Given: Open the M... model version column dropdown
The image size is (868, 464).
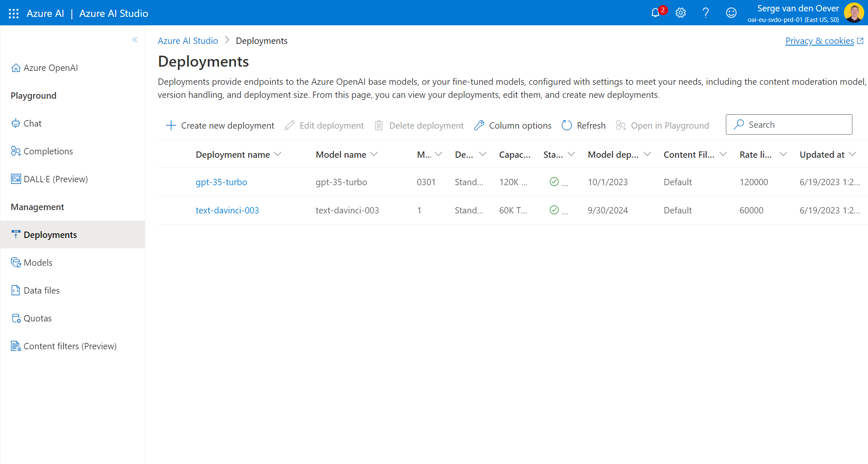Looking at the screenshot, I should click(x=438, y=154).
